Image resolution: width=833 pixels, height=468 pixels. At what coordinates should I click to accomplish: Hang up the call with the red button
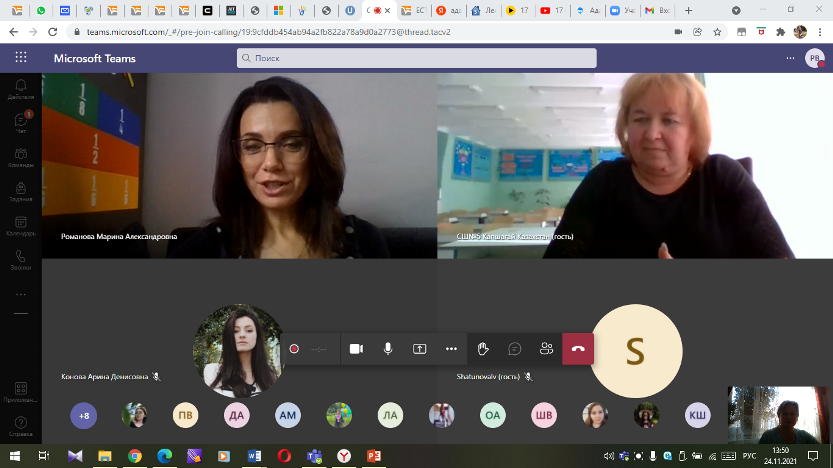click(578, 349)
